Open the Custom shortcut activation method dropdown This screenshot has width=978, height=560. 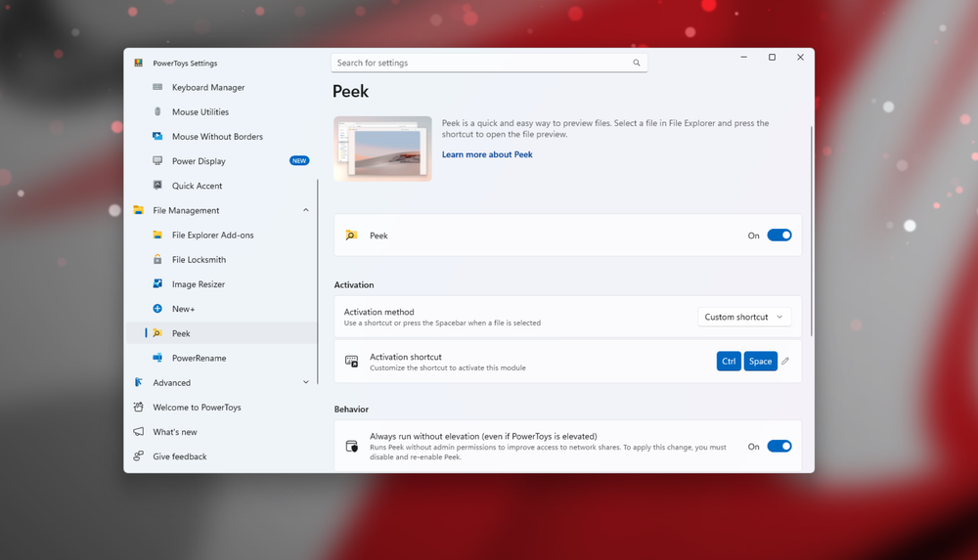point(744,317)
